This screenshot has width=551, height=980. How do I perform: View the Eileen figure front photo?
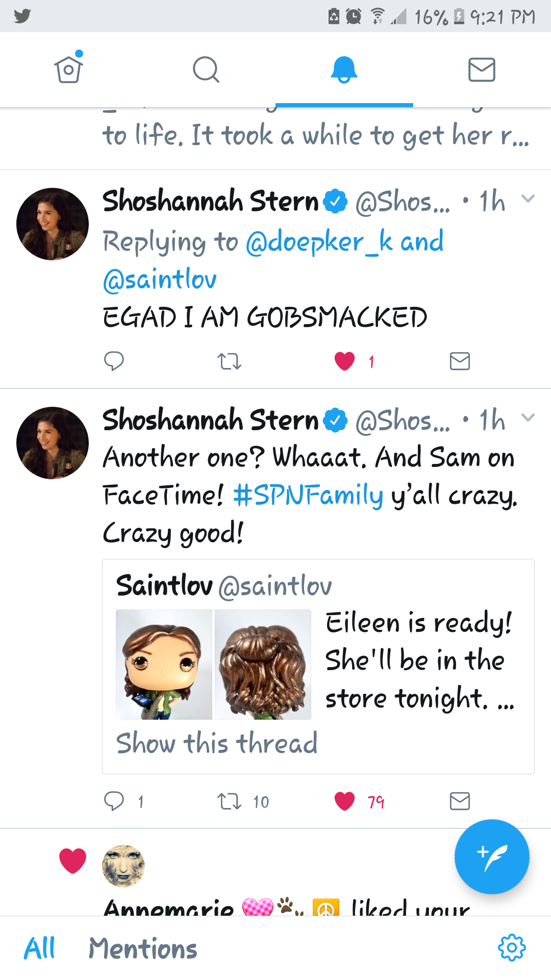[x=164, y=665]
